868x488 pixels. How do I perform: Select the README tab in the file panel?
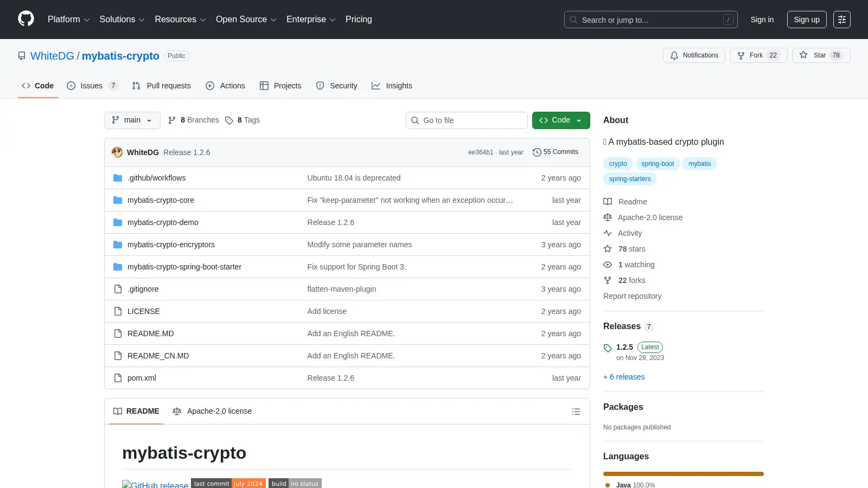136,412
